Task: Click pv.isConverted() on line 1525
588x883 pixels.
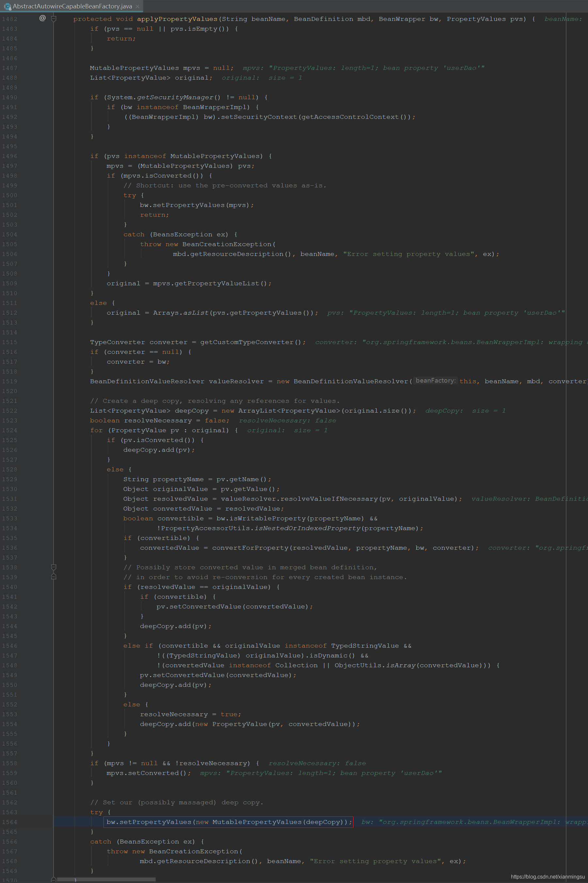Action: click(x=159, y=440)
